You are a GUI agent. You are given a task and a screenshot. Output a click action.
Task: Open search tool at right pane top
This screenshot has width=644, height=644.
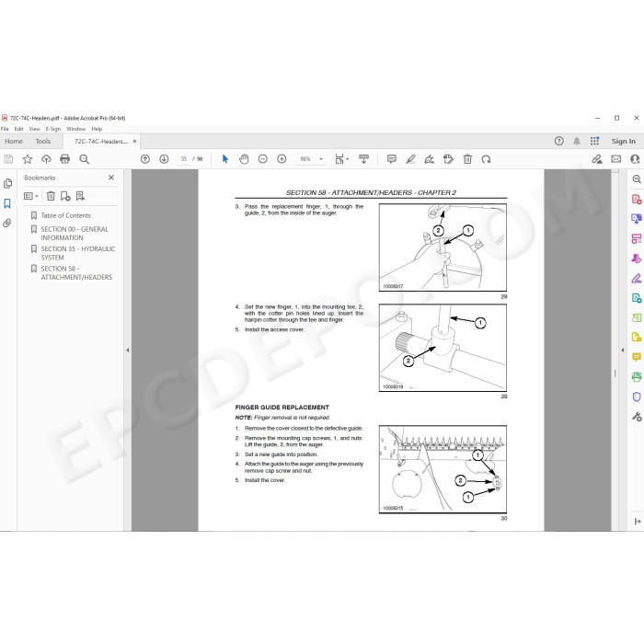point(637,179)
